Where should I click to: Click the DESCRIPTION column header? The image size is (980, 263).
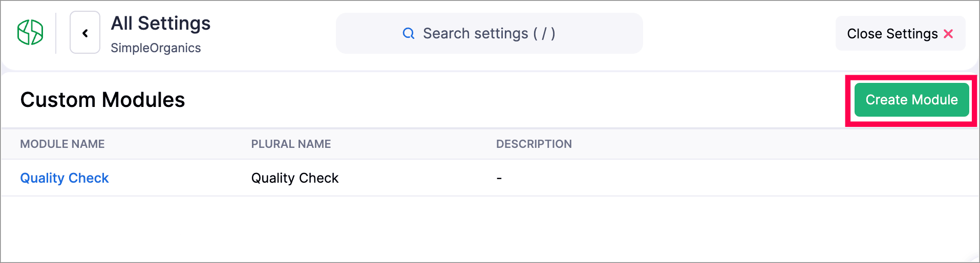pos(534,144)
